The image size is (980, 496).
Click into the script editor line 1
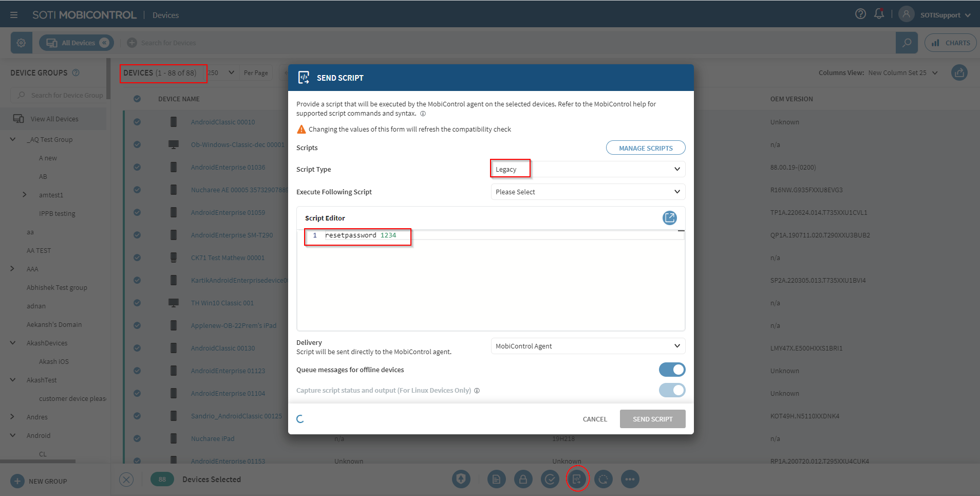(462, 235)
